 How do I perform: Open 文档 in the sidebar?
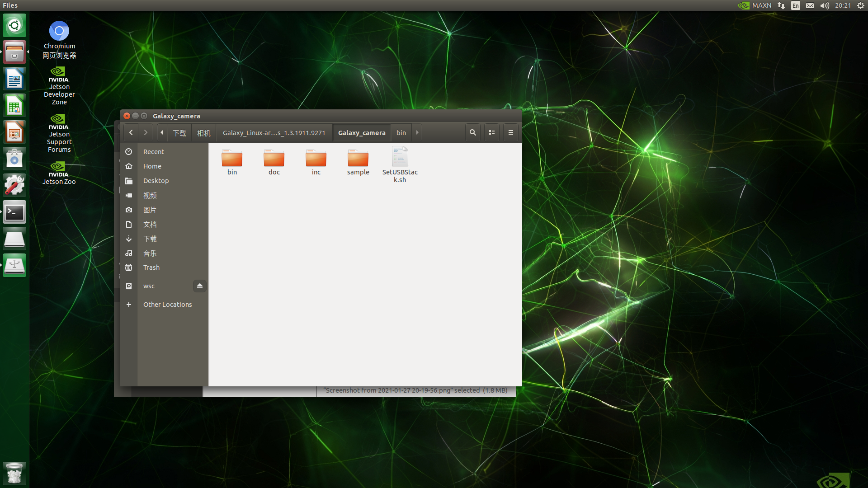pos(164,225)
